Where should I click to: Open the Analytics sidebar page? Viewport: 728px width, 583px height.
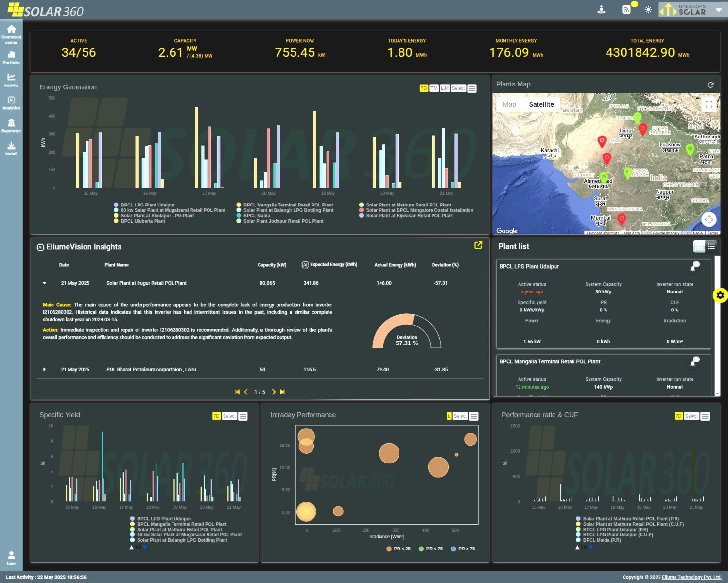11,103
